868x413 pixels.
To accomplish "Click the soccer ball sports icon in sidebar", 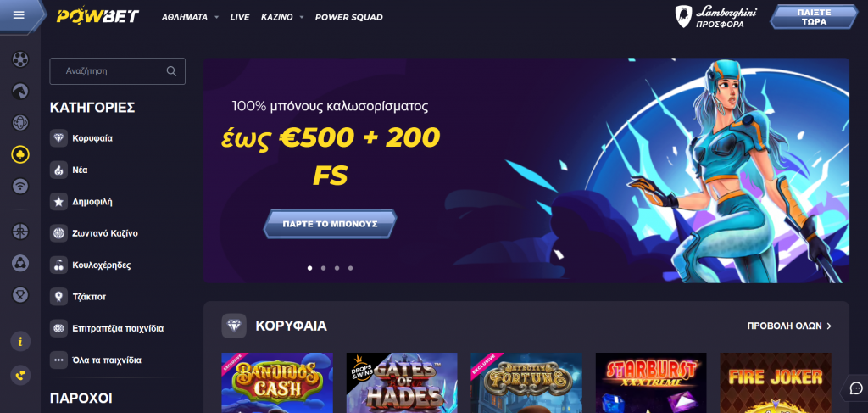I will [20, 59].
